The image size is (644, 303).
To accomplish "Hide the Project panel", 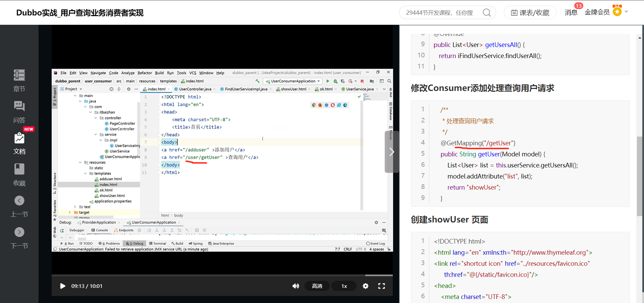I will coord(136,89).
